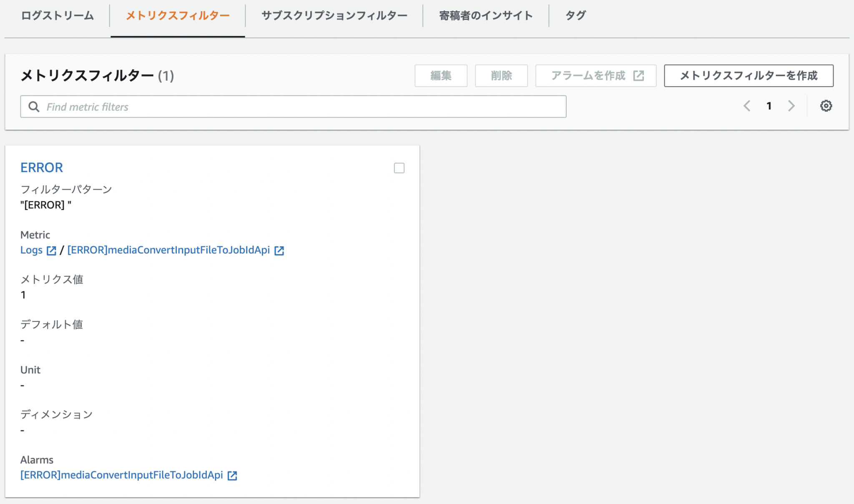Open the ERROR filter name link
This screenshot has height=504, width=854.
pos(42,168)
